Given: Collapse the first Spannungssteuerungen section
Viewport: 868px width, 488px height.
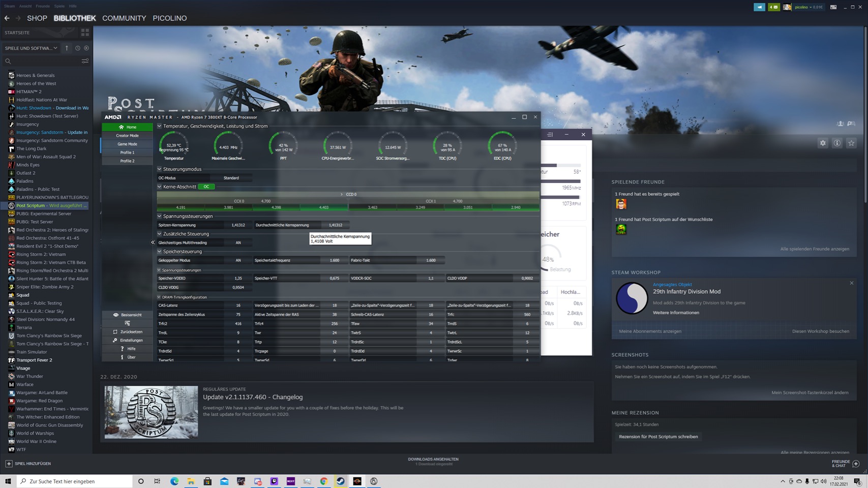Looking at the screenshot, I should point(159,216).
